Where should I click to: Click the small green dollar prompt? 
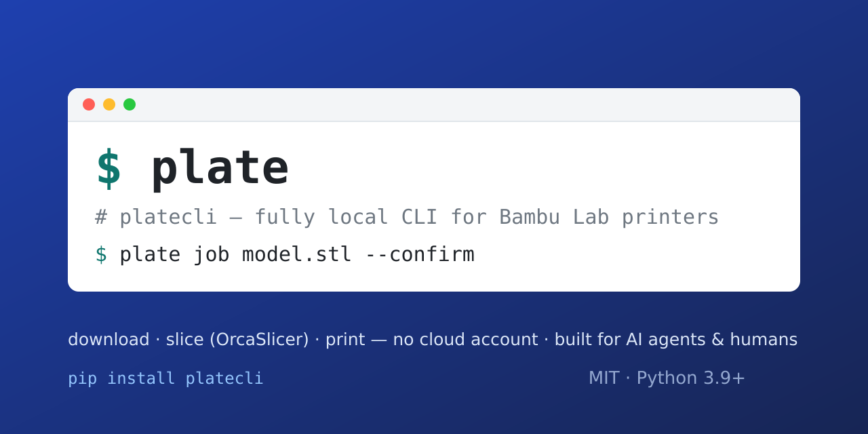click(101, 254)
